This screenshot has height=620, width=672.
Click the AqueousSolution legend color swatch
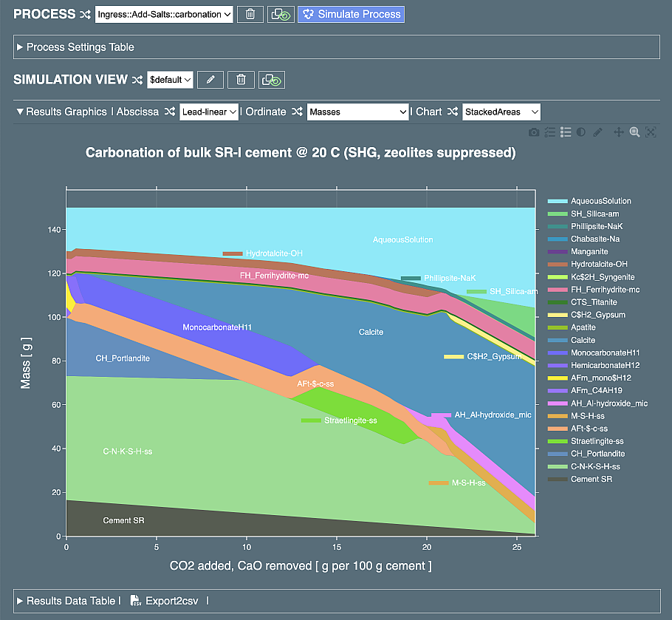(x=556, y=201)
